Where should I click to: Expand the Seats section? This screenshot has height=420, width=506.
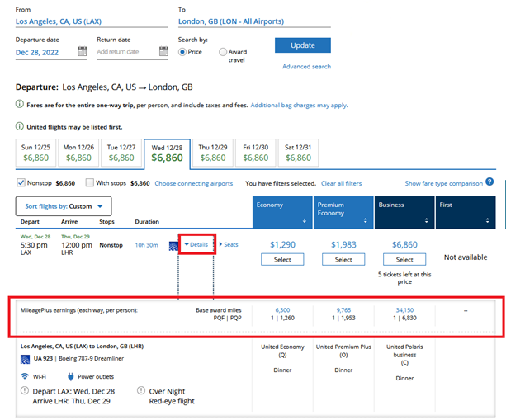point(229,244)
